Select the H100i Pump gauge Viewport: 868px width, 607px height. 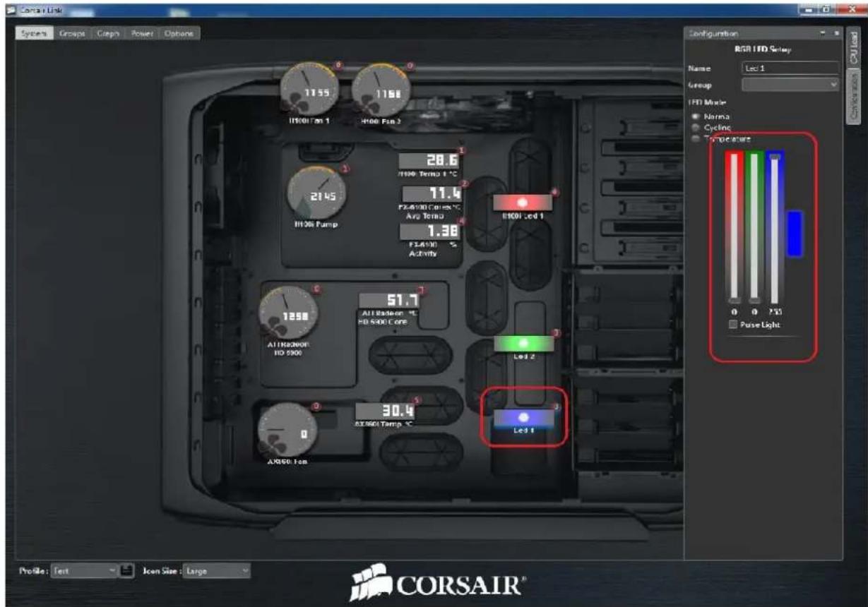coord(317,192)
